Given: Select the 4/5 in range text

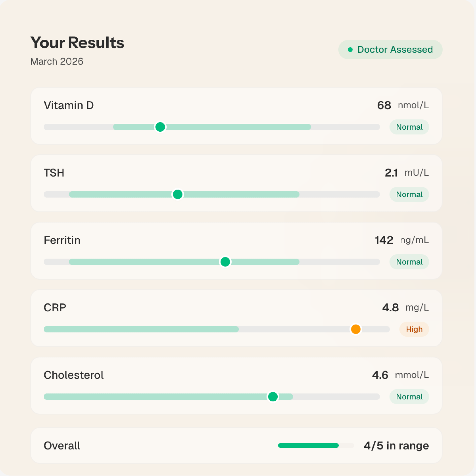Looking at the screenshot, I should [396, 446].
